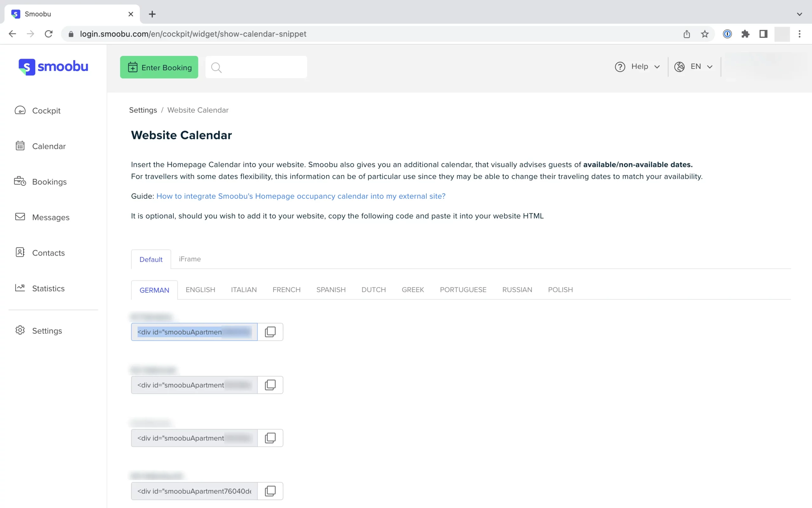This screenshot has width=812, height=508.
Task: Expand the Help dropdown
Action: pos(637,67)
